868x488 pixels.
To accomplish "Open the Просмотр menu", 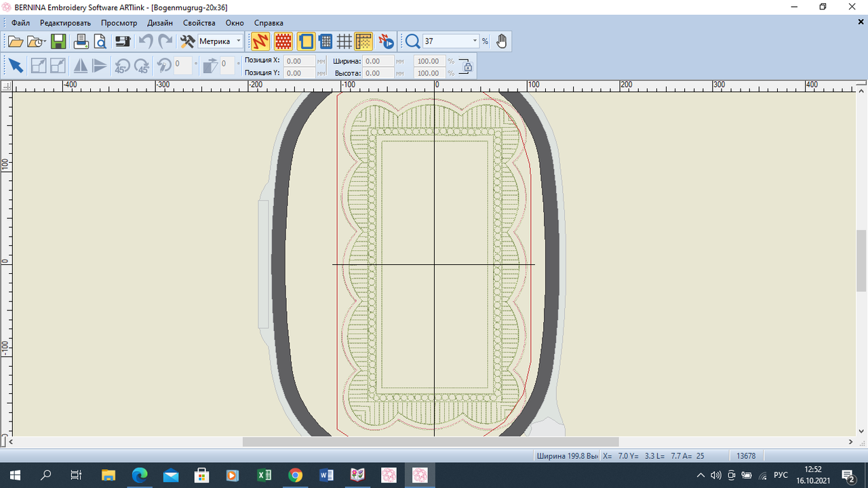I will 119,22.
